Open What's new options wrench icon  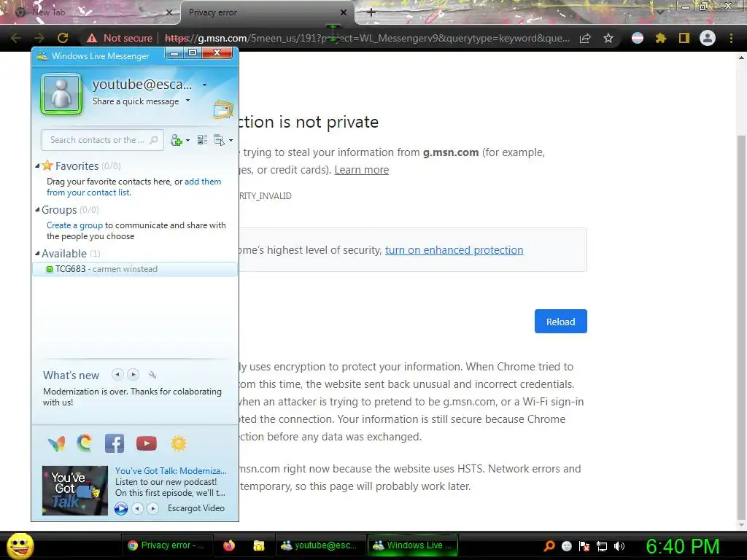[x=152, y=375]
